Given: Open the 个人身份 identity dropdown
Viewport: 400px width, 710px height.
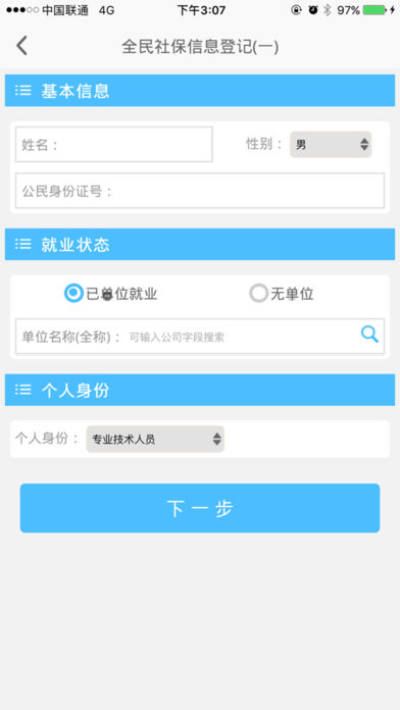Looking at the screenshot, I should tap(155, 439).
